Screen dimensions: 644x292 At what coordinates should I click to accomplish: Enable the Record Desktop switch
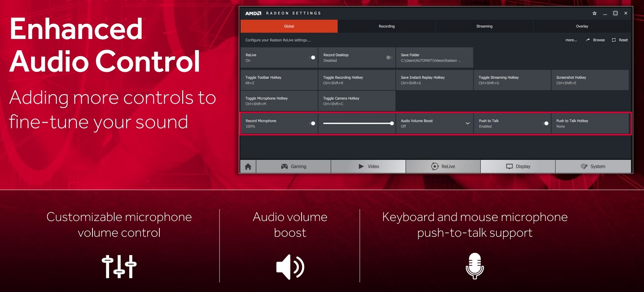389,58
